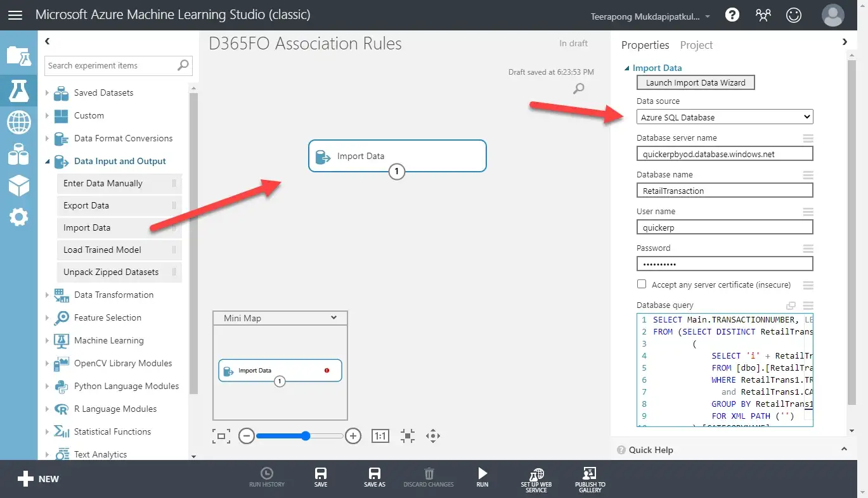Select the Experiments flask icon in sidebar
The image size is (868, 498).
point(18,91)
